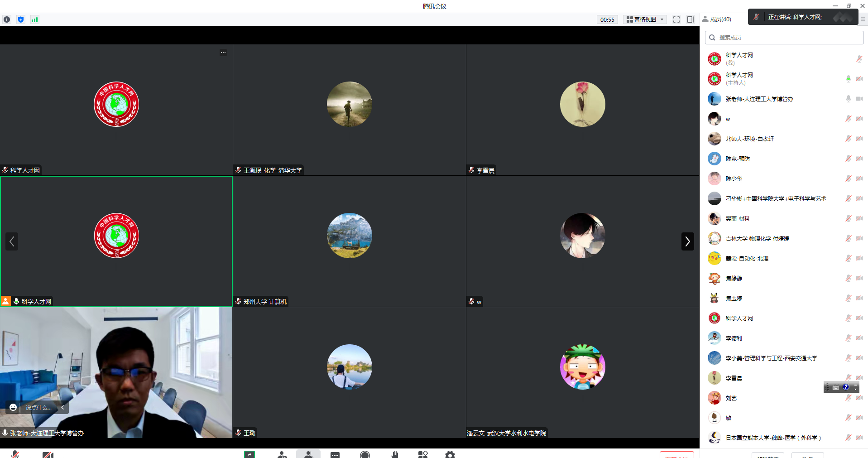Toggle the side panel layout icon
Viewport: 868px width, 458px height.
tap(691, 19)
